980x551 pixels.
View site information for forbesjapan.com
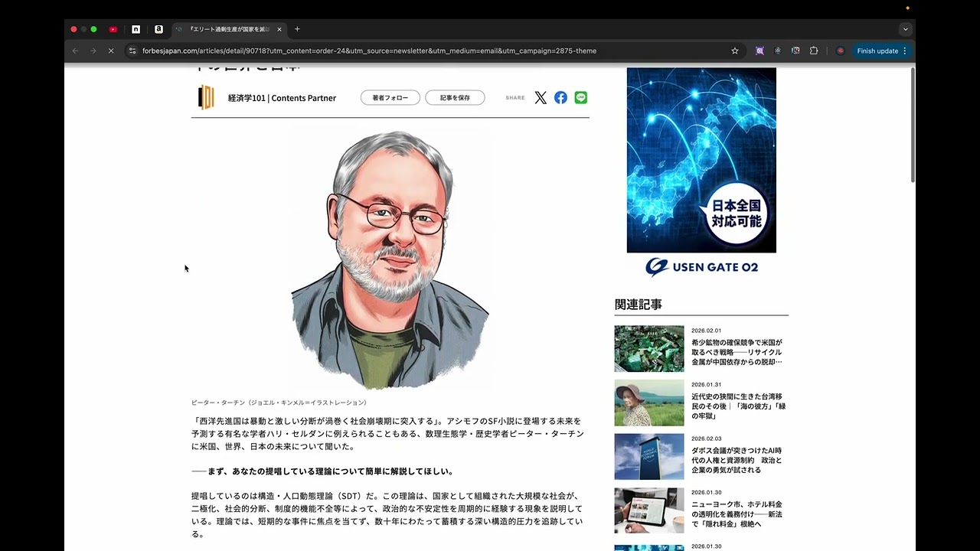click(x=132, y=51)
